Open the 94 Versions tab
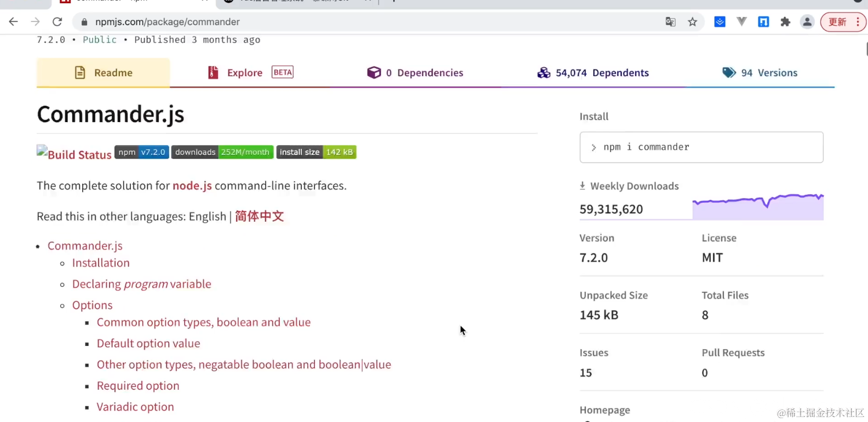Image resolution: width=868 pixels, height=422 pixels. [760, 73]
